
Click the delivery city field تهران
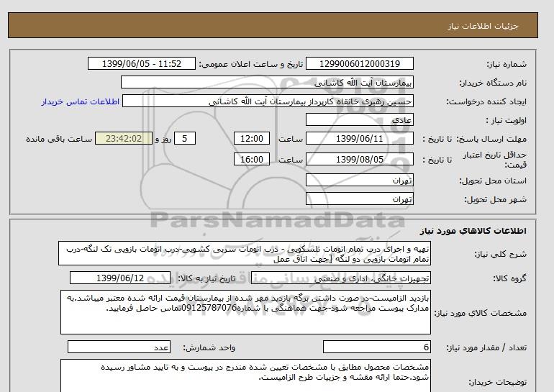tap(359, 199)
